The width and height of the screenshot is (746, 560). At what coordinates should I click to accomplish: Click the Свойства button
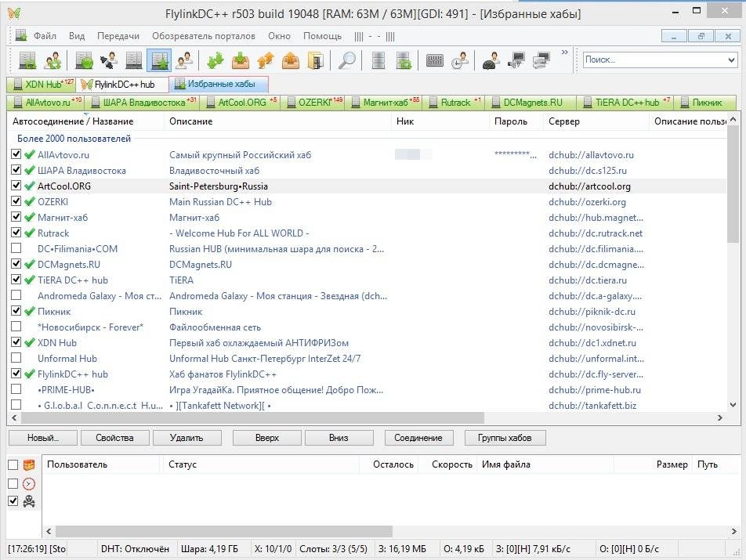click(114, 438)
